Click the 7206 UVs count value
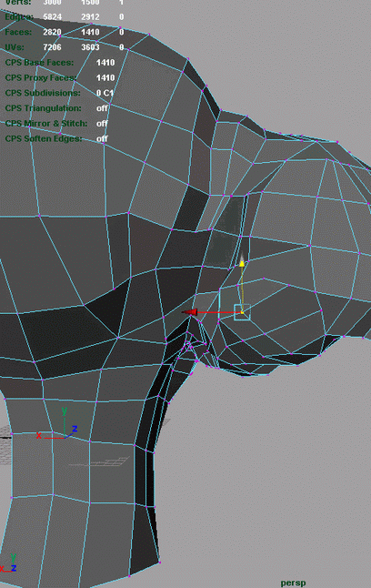Viewport: 371px width, 588px height. [x=52, y=47]
